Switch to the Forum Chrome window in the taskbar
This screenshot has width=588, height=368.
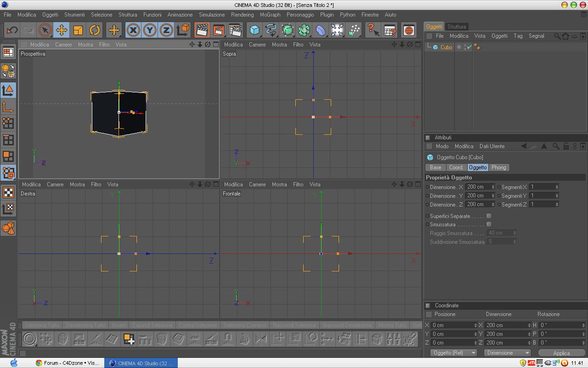(x=68, y=363)
